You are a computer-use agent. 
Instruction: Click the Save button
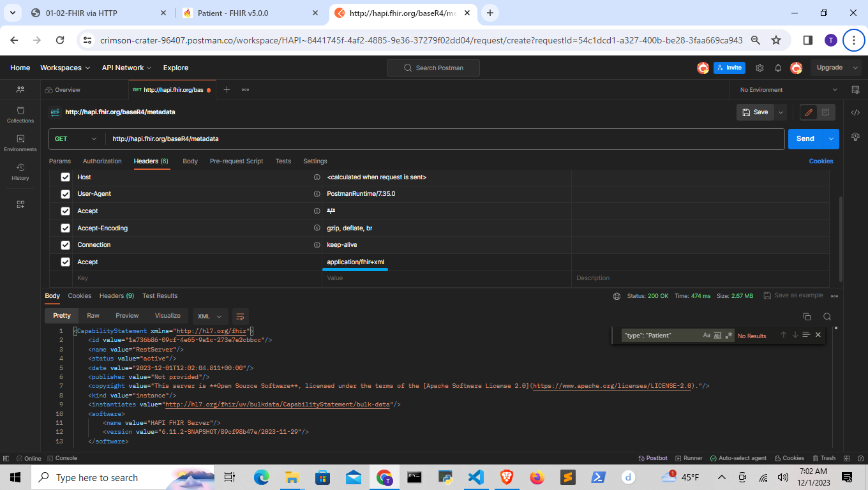coord(756,112)
